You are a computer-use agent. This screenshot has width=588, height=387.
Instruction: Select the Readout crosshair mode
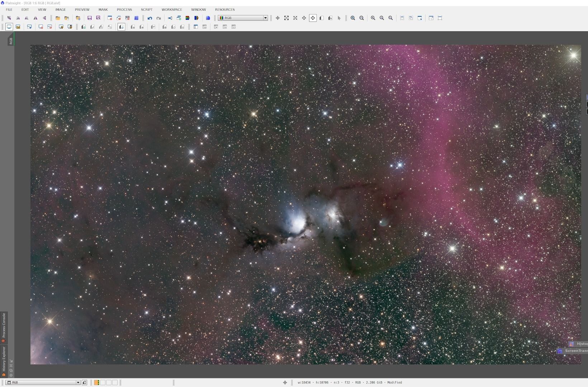(278, 18)
